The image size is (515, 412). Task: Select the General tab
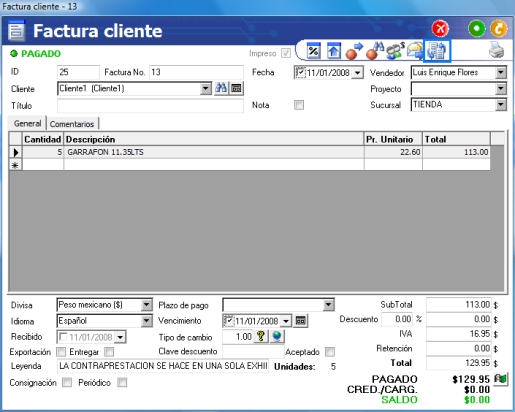[27, 123]
